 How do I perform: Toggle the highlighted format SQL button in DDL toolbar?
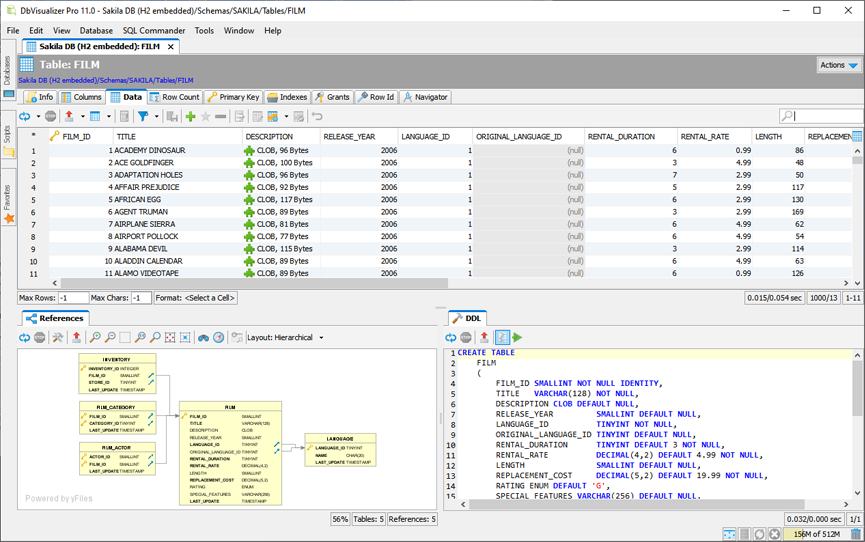point(502,337)
